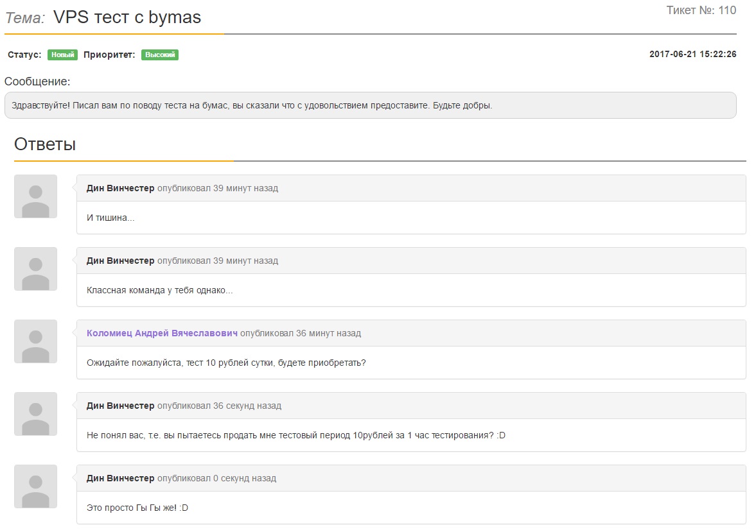Click the green "Высокий" priority badge
Image resolution: width=756 pixels, height=532 pixels.
160,55
